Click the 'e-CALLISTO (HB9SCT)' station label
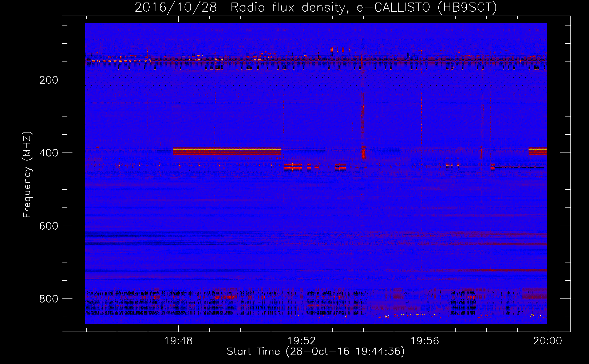The image size is (589, 364). pos(427,7)
